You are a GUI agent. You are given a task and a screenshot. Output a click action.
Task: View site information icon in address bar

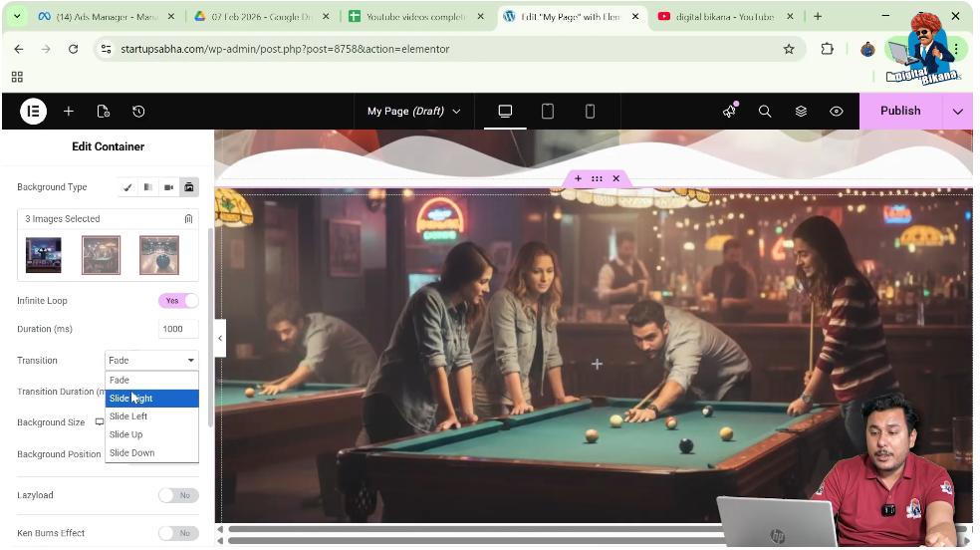pyautogui.click(x=107, y=49)
